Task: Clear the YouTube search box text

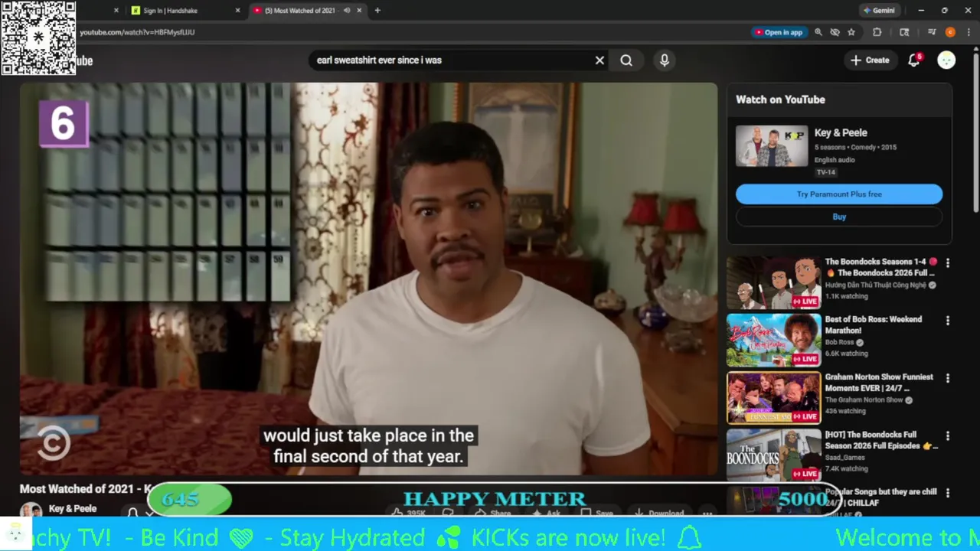Action: [599, 60]
